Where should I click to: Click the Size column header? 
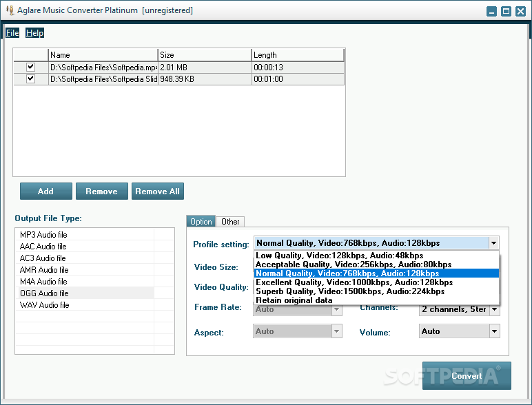tap(205, 55)
